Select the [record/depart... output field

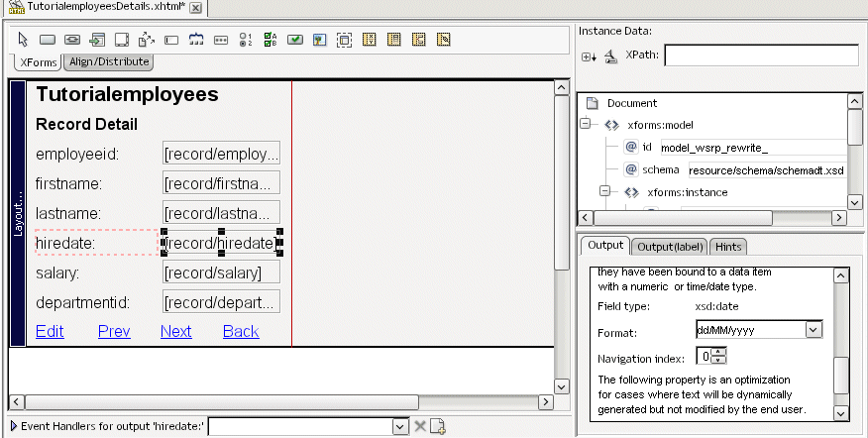pos(221,302)
